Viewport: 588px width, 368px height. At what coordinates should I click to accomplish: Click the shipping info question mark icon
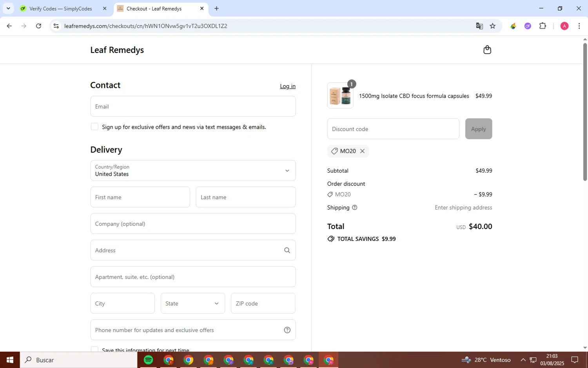tap(355, 208)
